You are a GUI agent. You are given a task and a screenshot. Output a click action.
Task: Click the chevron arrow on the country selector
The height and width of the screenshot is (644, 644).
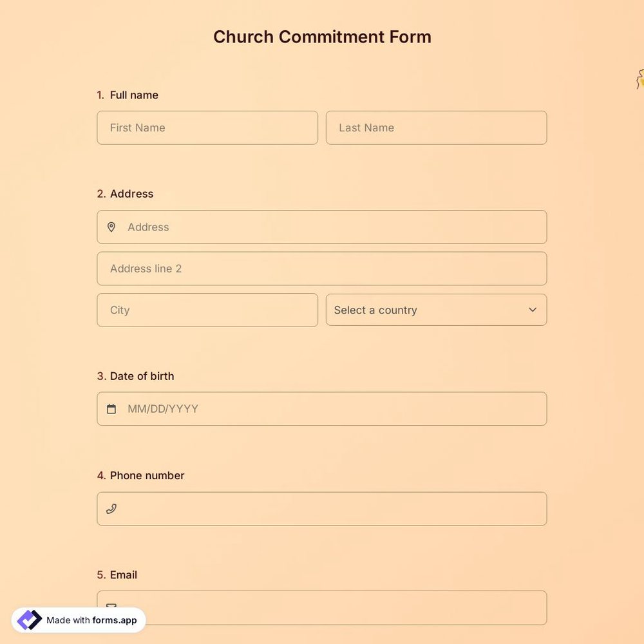point(533,310)
